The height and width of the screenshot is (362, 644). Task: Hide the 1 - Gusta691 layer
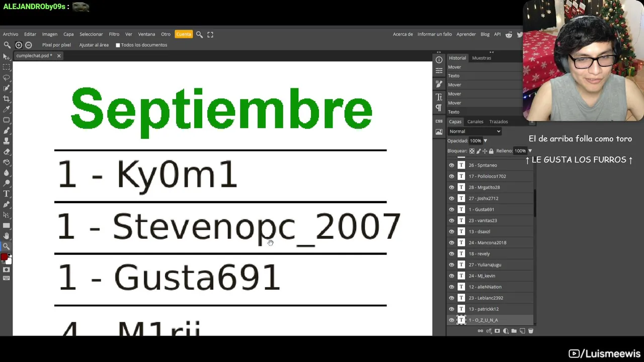click(x=451, y=209)
